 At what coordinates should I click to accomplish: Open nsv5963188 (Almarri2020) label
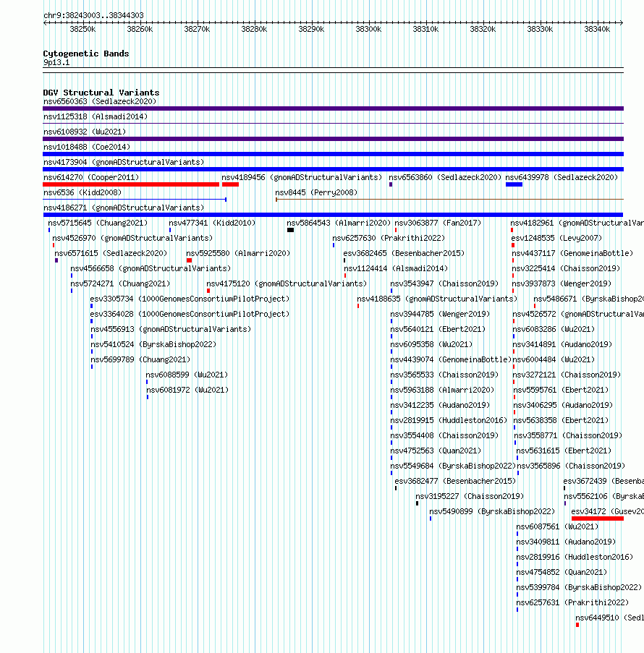pyautogui.click(x=442, y=390)
